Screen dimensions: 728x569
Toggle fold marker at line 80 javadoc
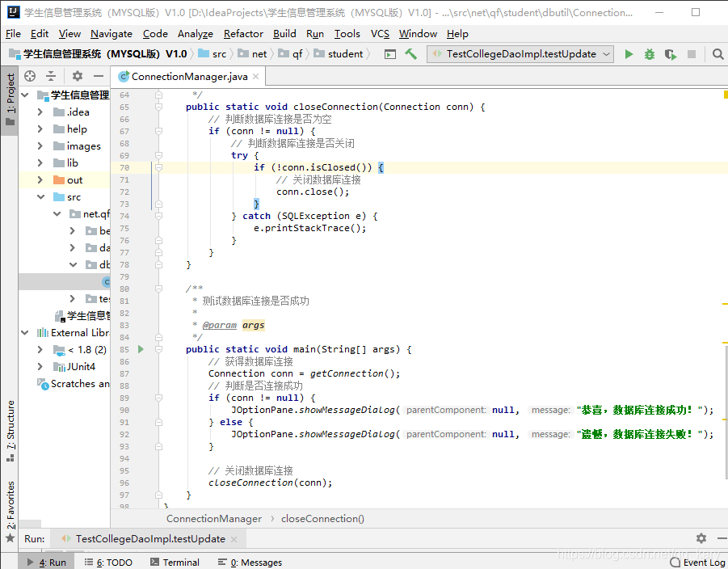159,289
